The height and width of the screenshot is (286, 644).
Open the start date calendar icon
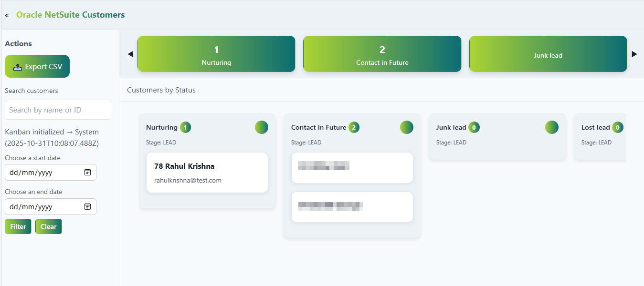(x=88, y=172)
